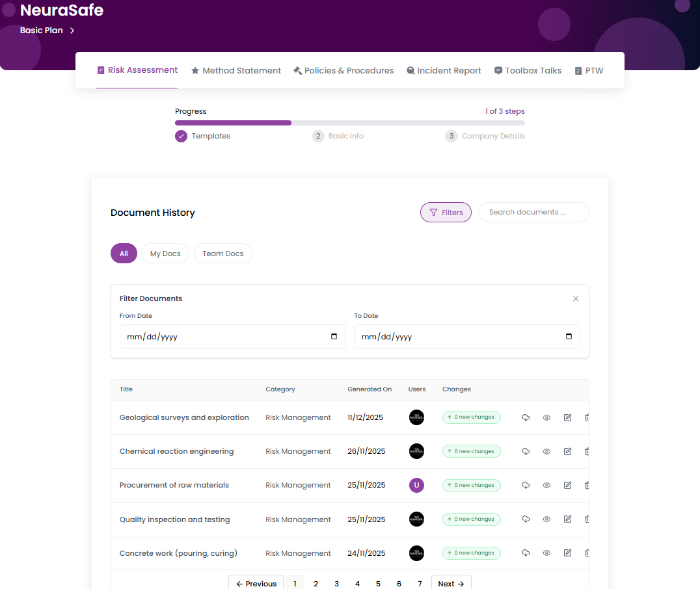The image size is (700, 589).
Task: Show only My Docs
Action: click(165, 254)
